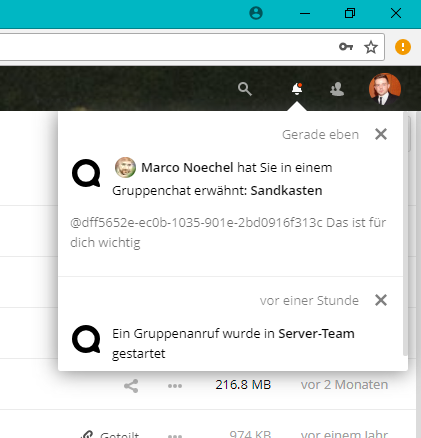The image size is (421, 438).
Task: Click the Talk icon beside Marco's mention
Action: click(86, 173)
